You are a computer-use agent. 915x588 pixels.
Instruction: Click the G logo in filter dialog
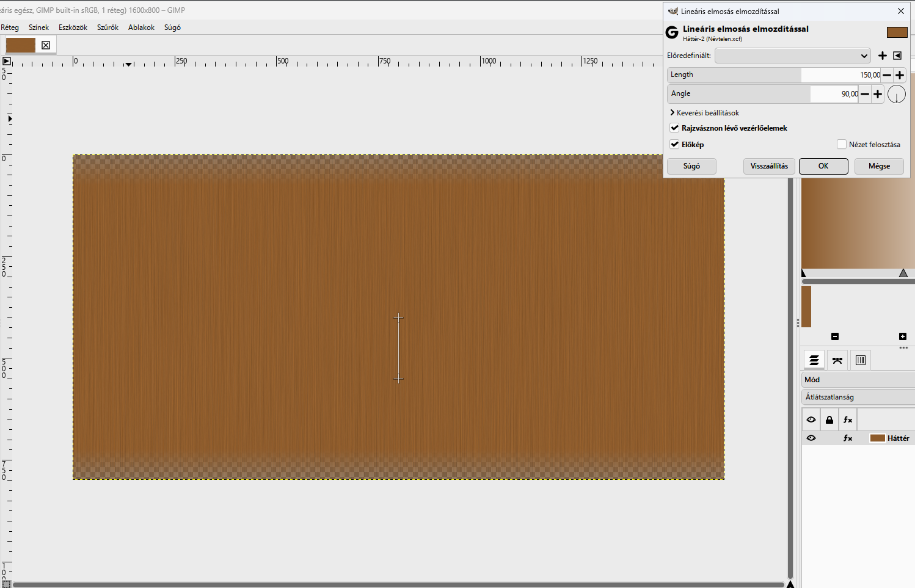(x=672, y=33)
